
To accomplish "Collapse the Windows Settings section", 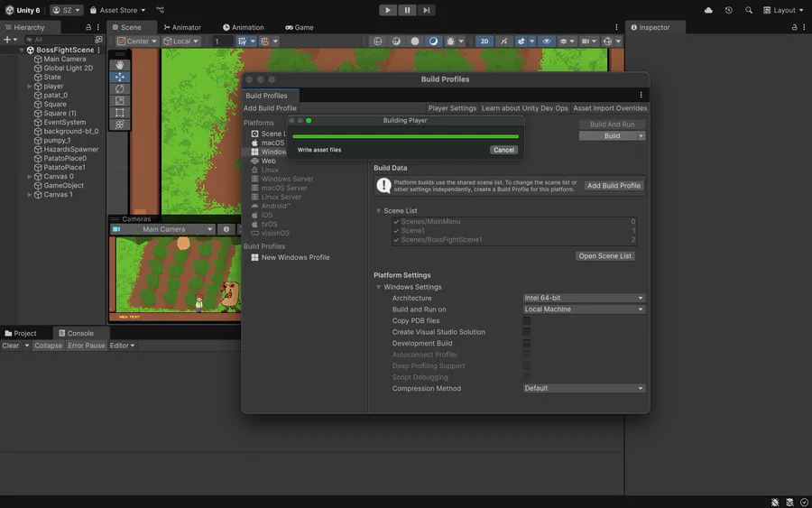I will click(379, 287).
